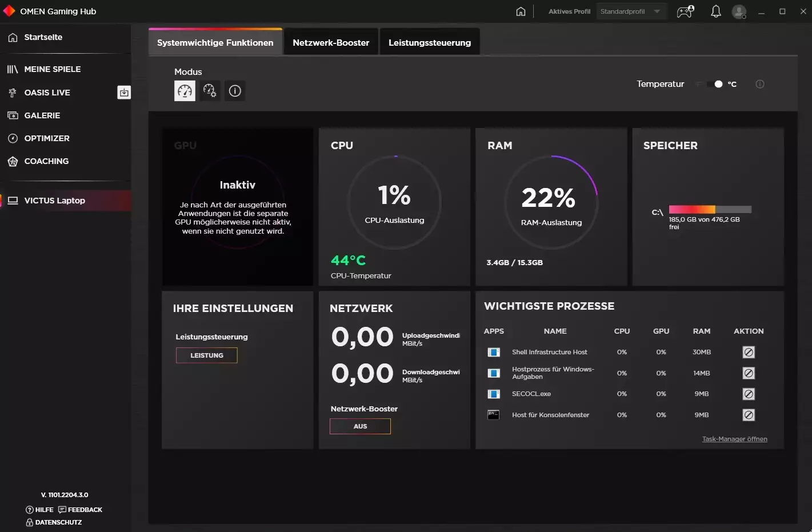Click the Shell Infrastructure Host name

pos(550,352)
